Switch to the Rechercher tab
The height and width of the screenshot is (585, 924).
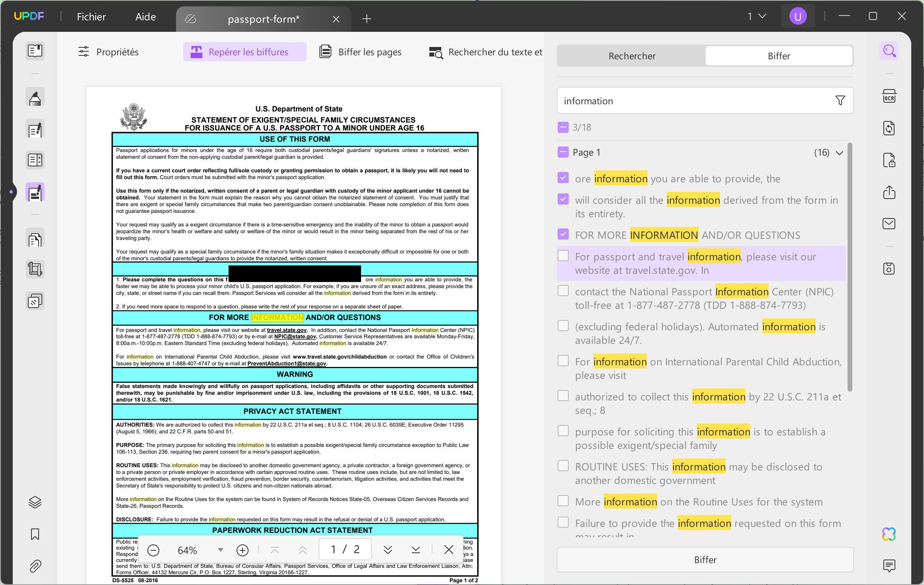point(631,56)
